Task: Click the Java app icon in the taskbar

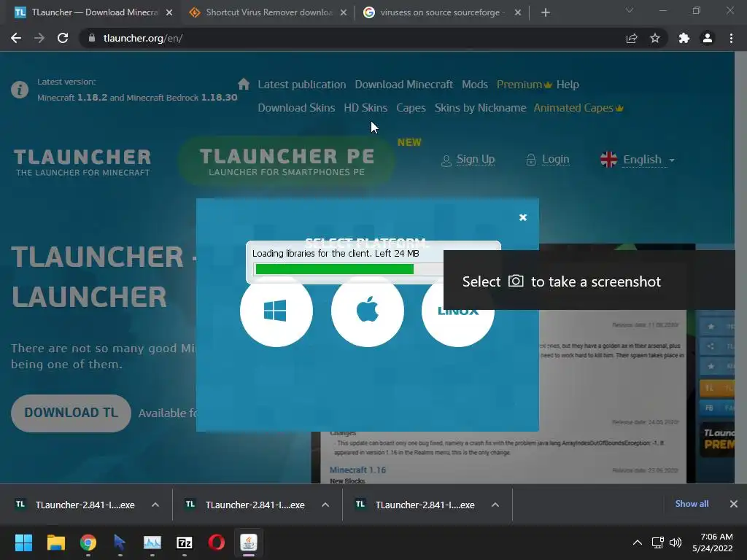Action: tap(249, 542)
